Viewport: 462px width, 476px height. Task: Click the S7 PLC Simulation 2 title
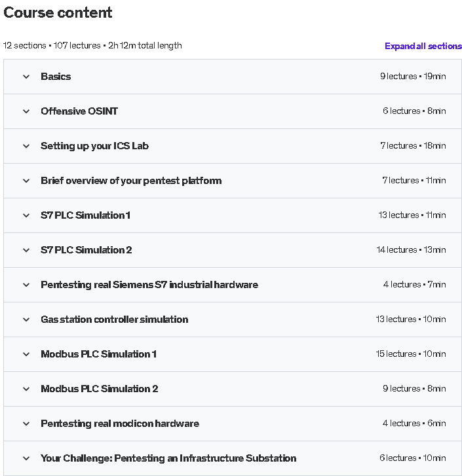pyautogui.click(x=86, y=250)
